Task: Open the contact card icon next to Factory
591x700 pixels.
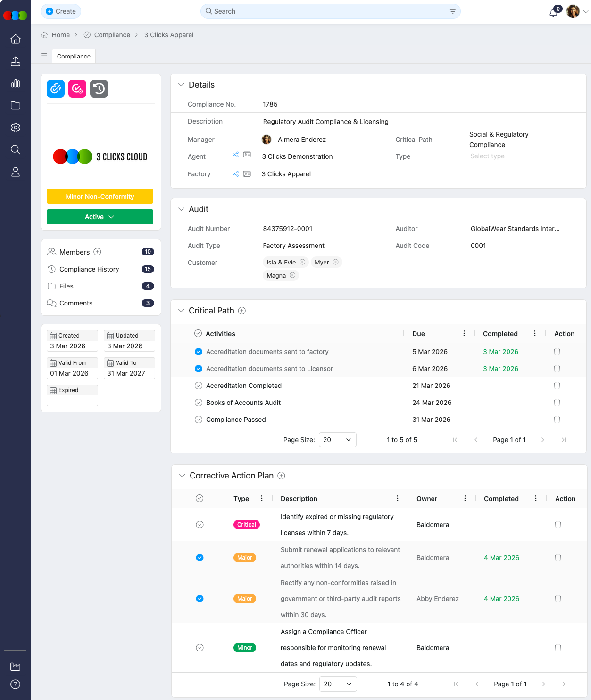Action: [x=247, y=174]
